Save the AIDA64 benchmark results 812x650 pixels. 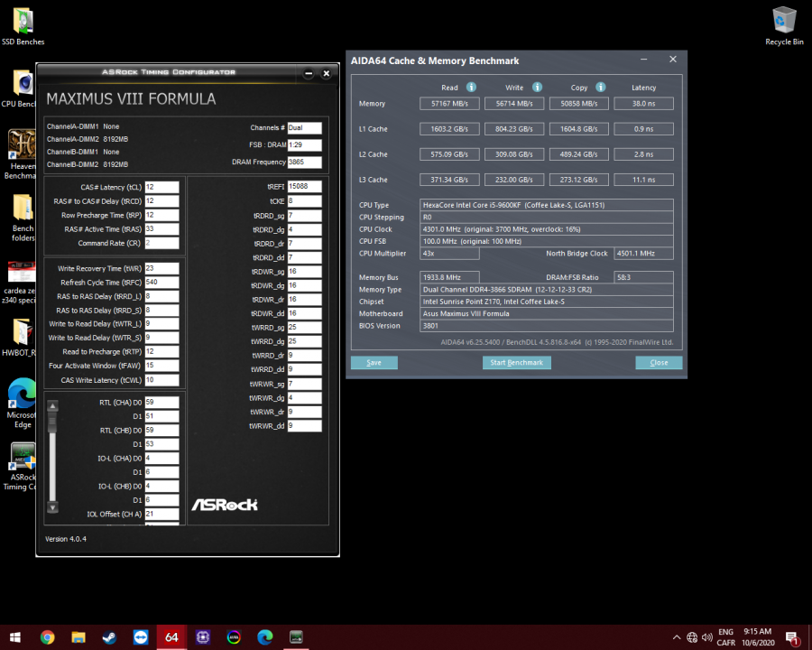374,362
